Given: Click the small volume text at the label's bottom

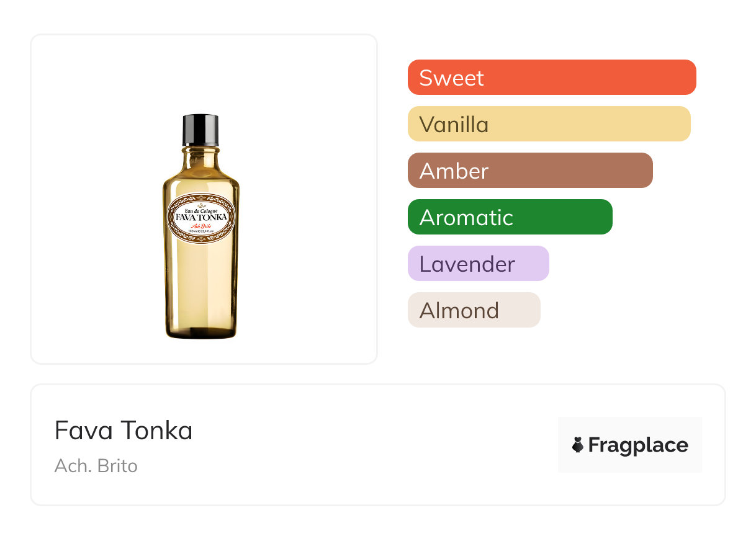Looking at the screenshot, I should point(201,236).
